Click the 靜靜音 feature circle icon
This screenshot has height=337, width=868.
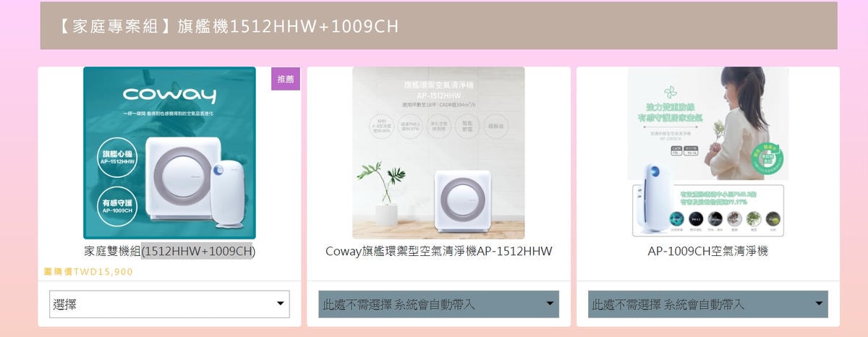pos(495,126)
